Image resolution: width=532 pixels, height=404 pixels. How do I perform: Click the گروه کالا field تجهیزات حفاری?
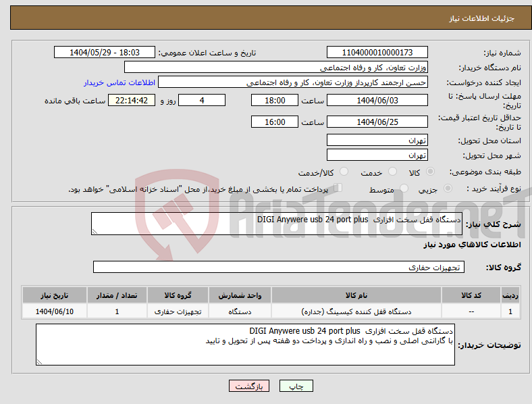tap(279, 267)
